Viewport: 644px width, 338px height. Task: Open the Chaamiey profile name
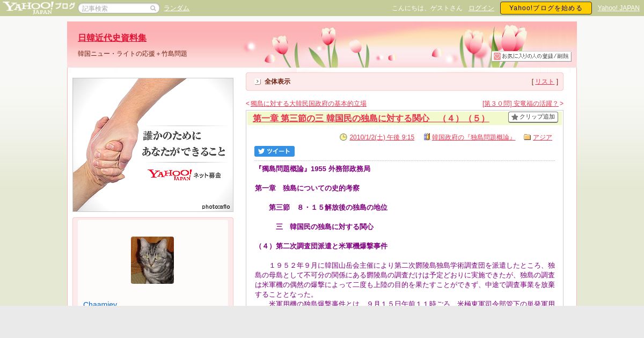point(100,303)
